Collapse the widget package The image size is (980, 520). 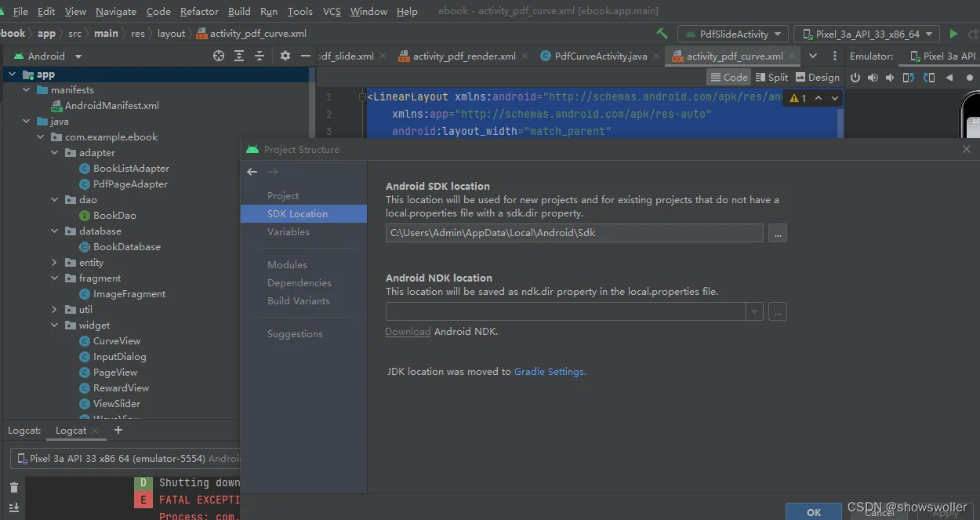54,325
